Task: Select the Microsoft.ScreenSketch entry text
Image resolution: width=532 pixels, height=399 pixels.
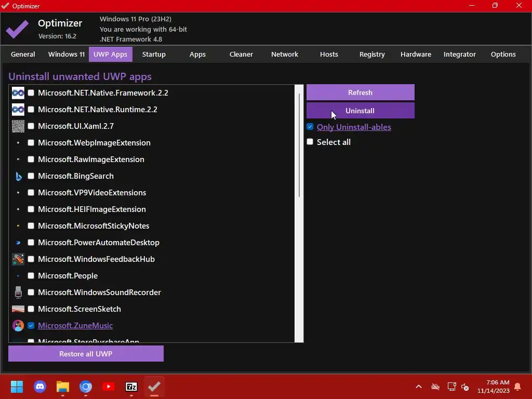Action: 79,309
